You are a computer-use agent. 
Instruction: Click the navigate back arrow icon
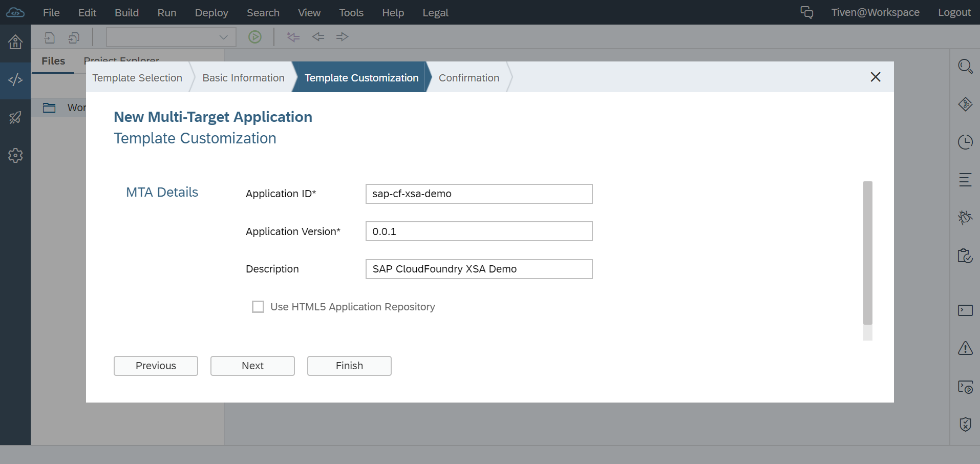(x=318, y=37)
